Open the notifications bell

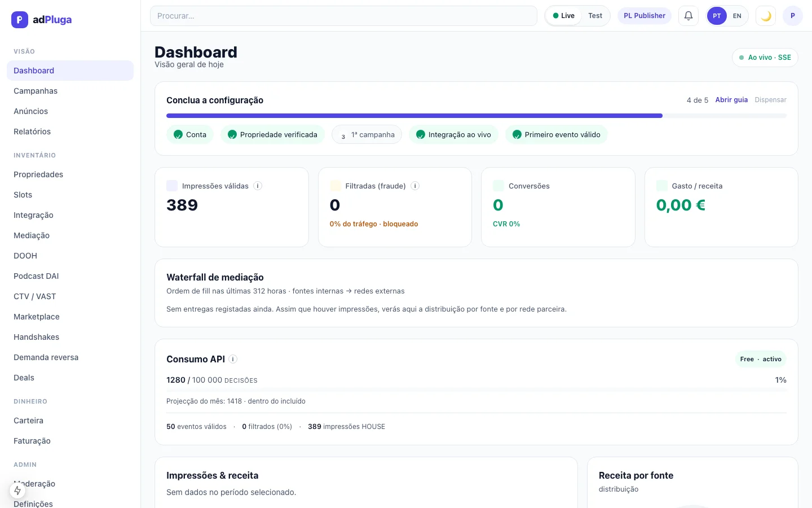(x=689, y=16)
